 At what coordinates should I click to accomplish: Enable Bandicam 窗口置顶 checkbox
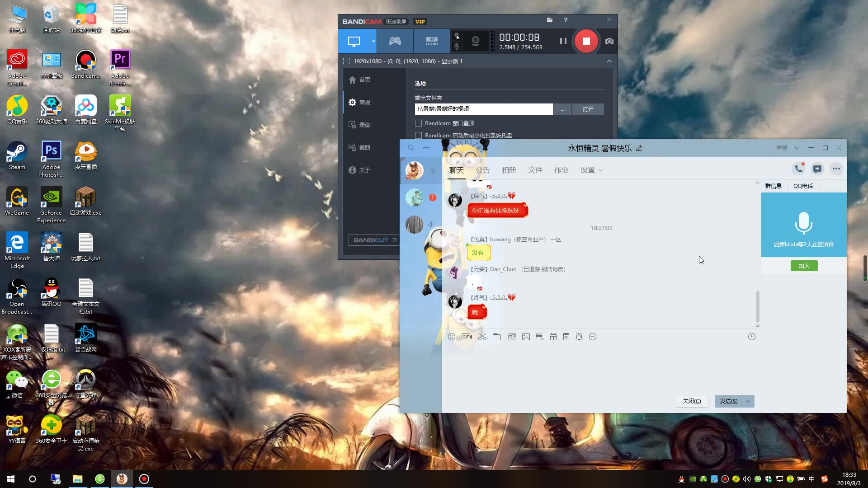coord(418,123)
